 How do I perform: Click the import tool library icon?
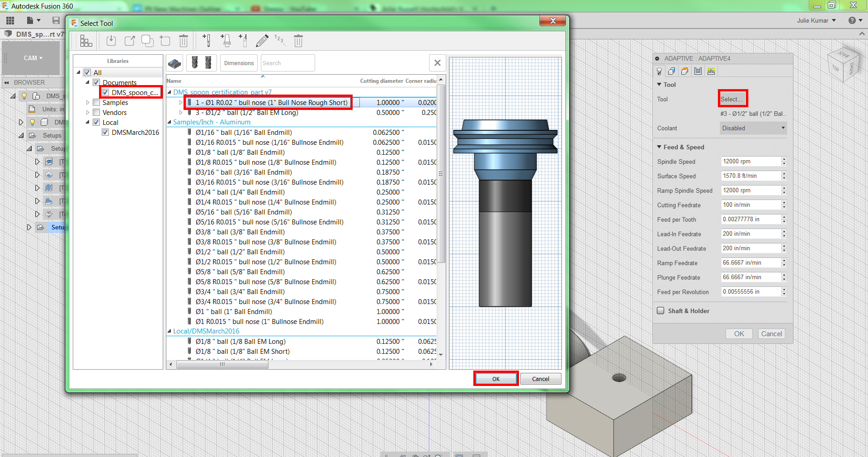coord(111,41)
